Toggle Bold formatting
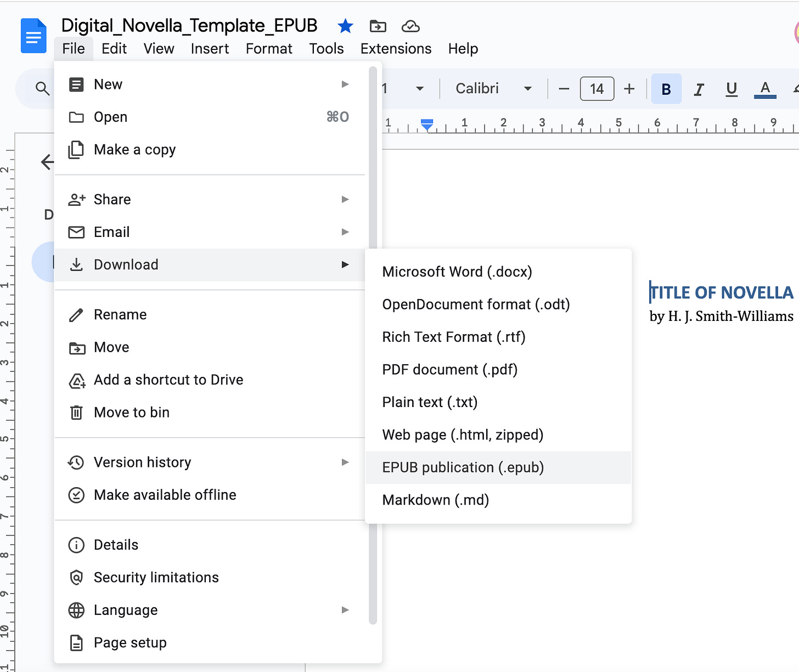This screenshot has height=672, width=799. (x=666, y=89)
